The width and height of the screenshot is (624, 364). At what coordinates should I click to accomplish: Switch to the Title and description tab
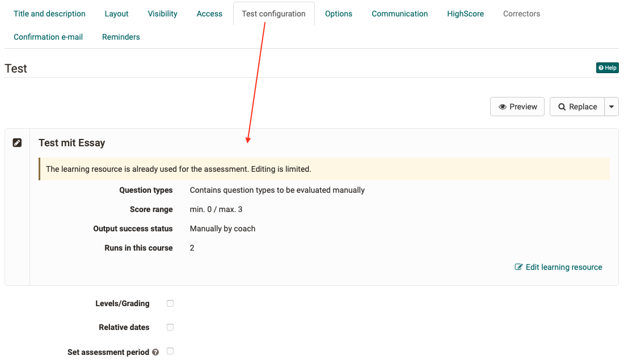[x=49, y=13]
